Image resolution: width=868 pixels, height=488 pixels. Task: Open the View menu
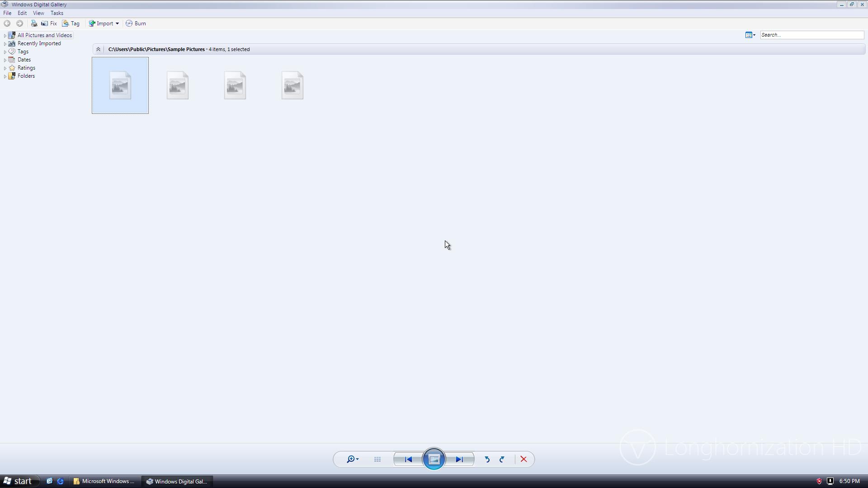[x=38, y=13]
